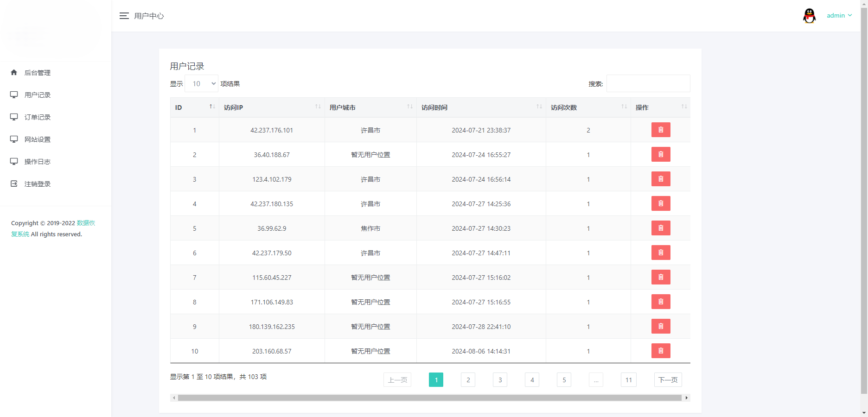Image resolution: width=868 pixels, height=417 pixels.
Task: Click the QQ penguin avatar icon
Action: [809, 16]
